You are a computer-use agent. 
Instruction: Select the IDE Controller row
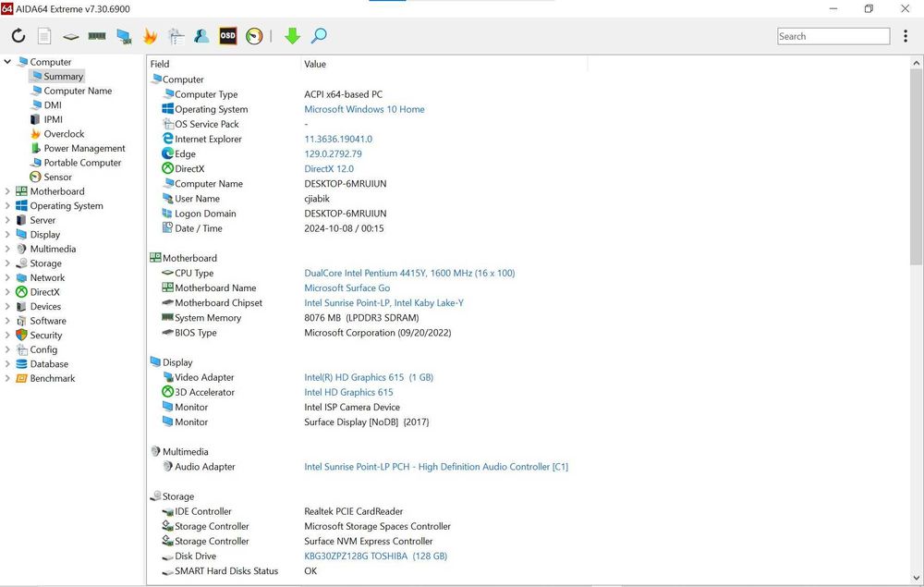pyautogui.click(x=367, y=511)
